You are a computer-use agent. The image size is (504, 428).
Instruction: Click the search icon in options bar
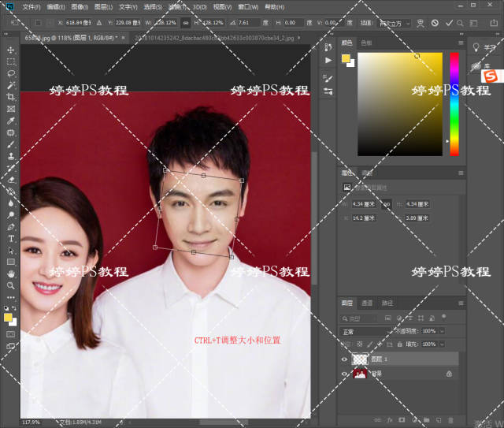[460, 23]
